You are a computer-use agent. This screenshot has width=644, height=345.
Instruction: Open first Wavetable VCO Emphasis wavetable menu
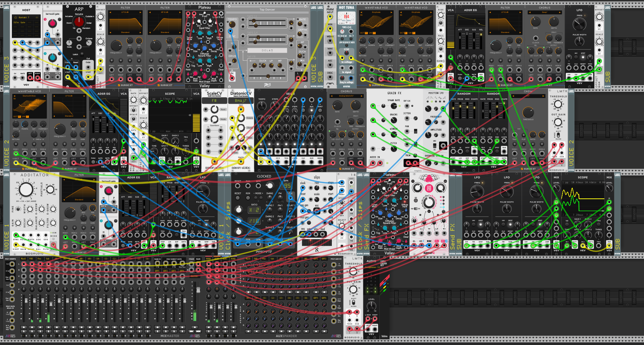tap(376, 12)
